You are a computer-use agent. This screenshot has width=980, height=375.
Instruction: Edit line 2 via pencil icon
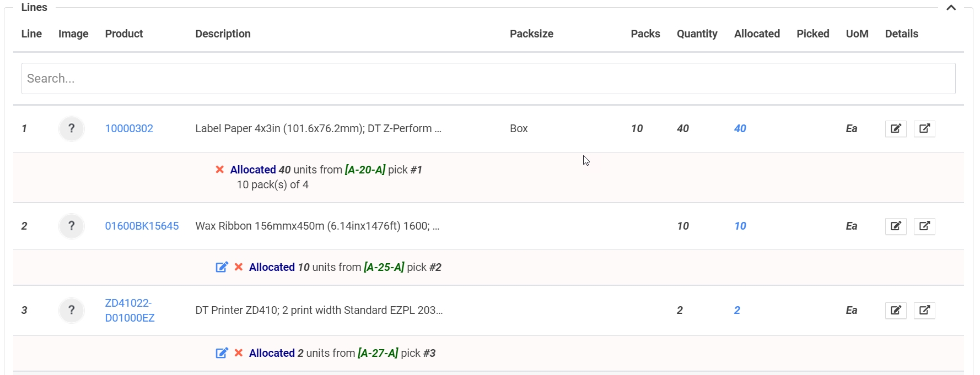[x=896, y=226]
